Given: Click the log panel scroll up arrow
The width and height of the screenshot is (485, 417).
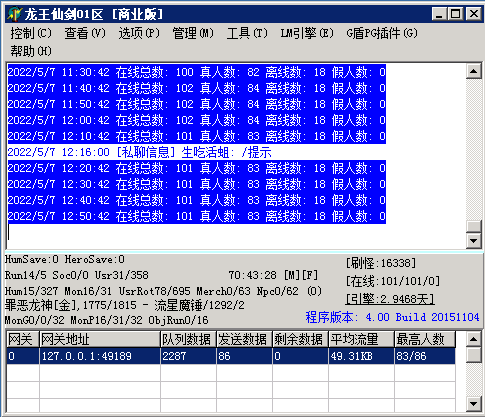Looking at the screenshot, I should pos(473,71).
